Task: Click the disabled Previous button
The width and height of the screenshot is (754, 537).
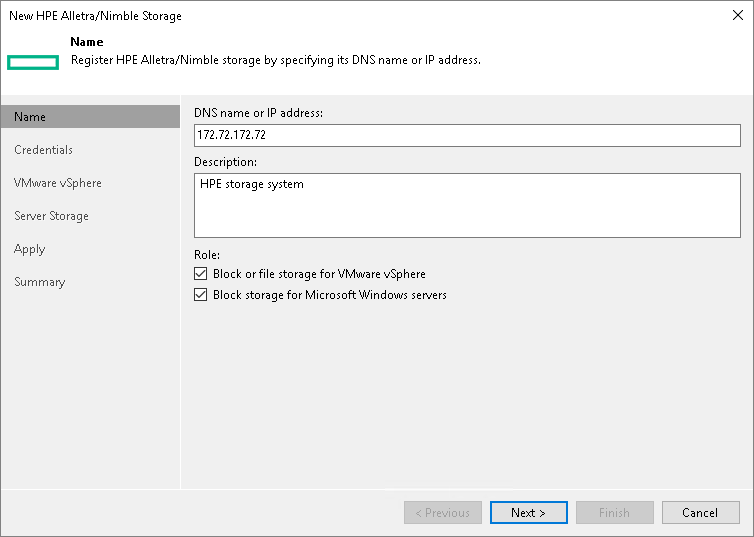Action: 442,513
